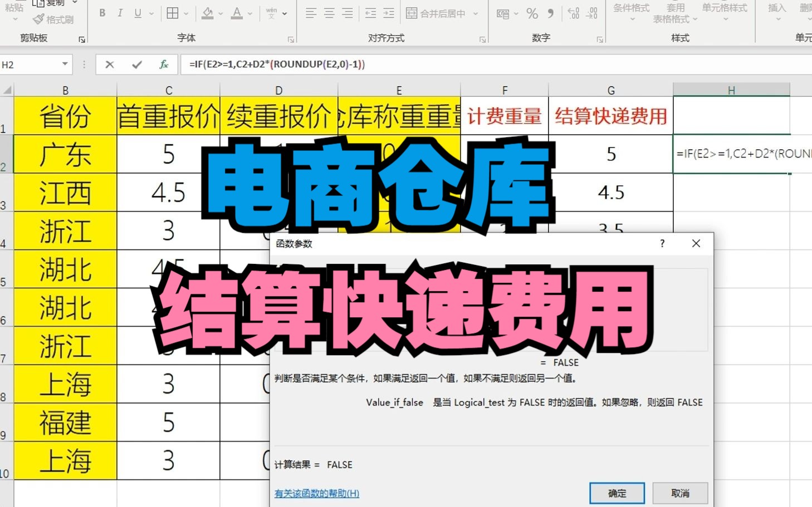This screenshot has height=507, width=812.
Task: Select column C header
Action: [169, 90]
